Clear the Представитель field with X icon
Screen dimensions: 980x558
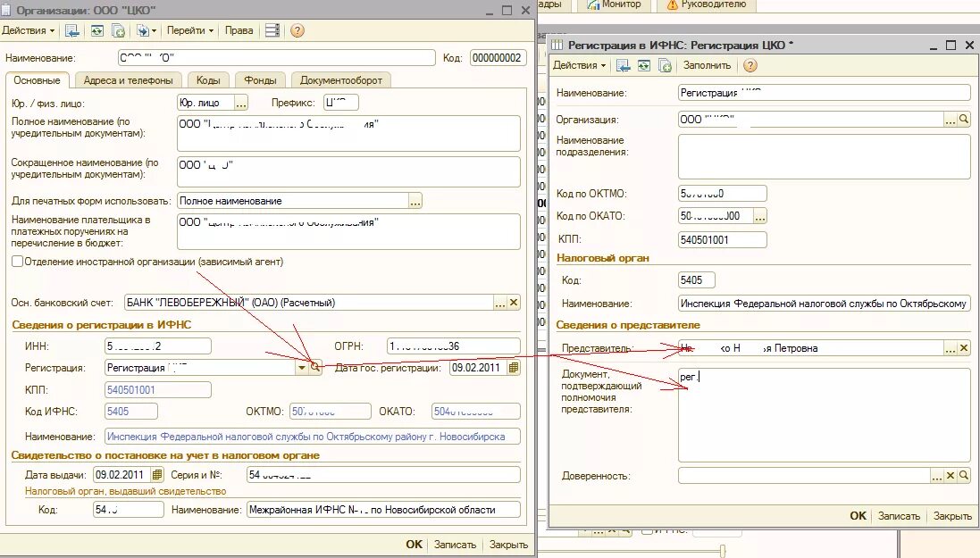pyautogui.click(x=964, y=348)
